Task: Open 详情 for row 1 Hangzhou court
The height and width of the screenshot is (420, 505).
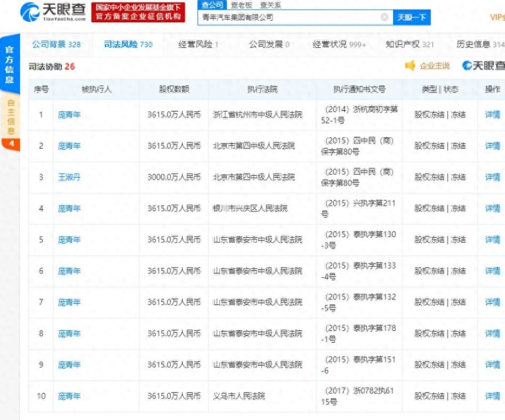Action: click(492, 115)
